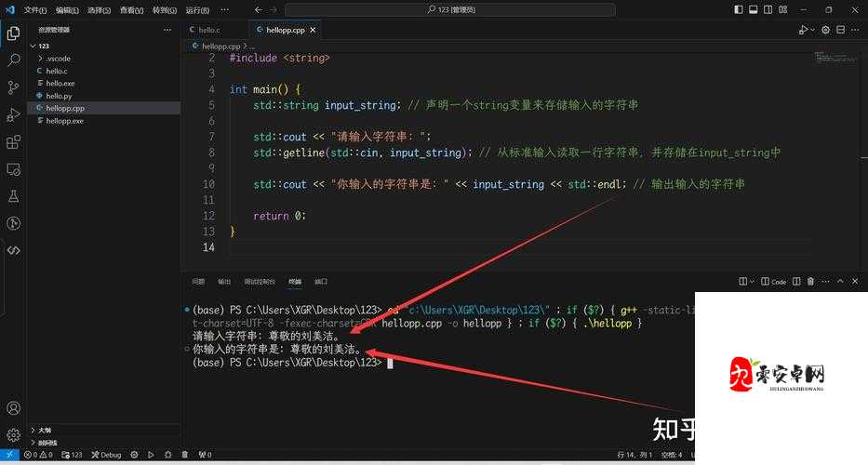Open the 编辑(E) menu
This screenshot has width=868, height=465.
(x=68, y=10)
